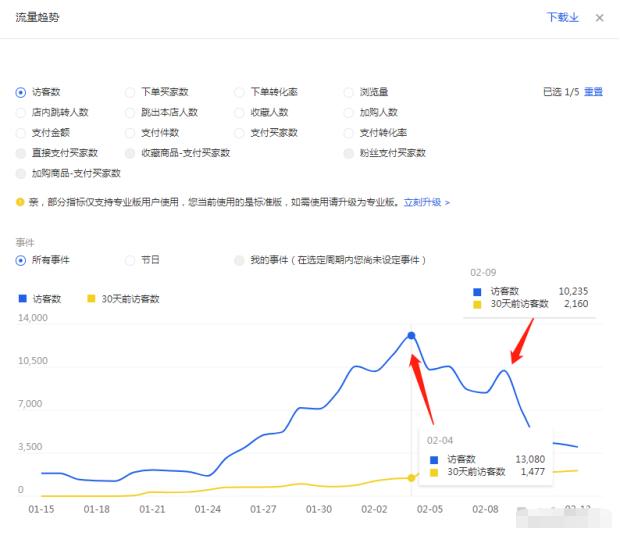
Task: Select the 支付件数 metric option
Action: tap(130, 133)
